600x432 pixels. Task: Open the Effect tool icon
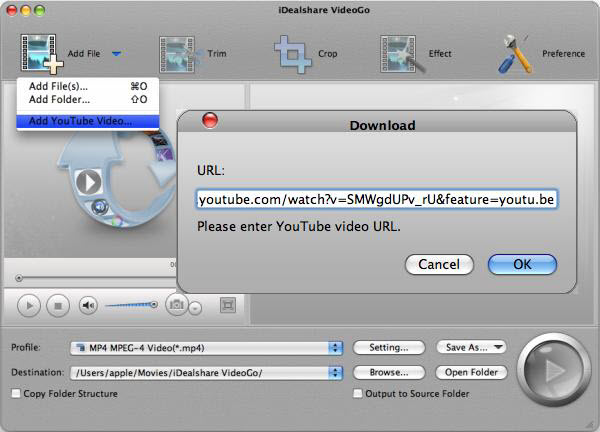402,54
